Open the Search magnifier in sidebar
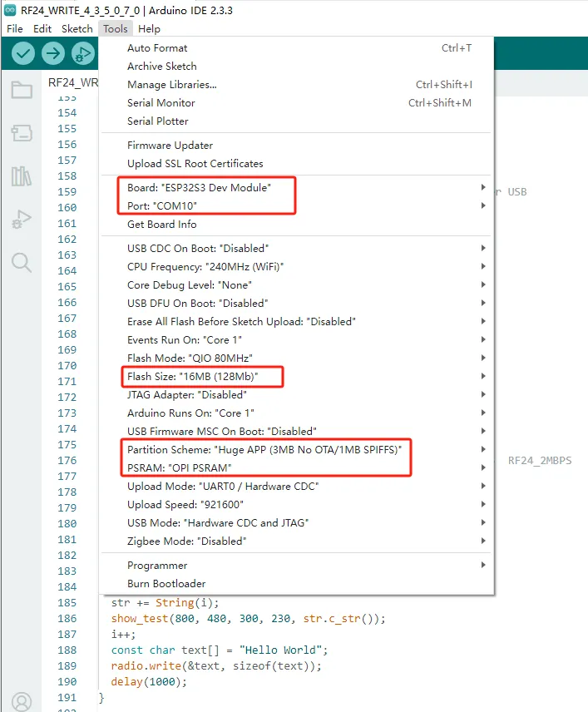588x712 pixels. point(22,263)
